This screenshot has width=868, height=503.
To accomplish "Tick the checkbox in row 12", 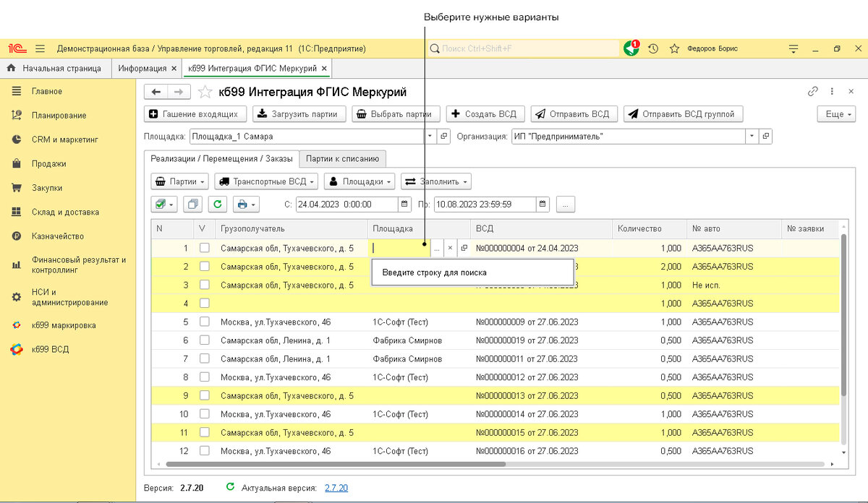I will tap(205, 451).
